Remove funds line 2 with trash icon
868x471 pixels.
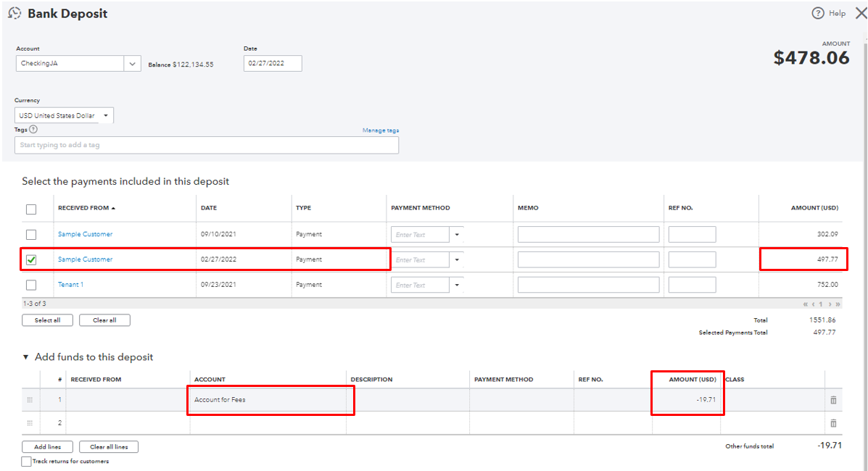(833, 422)
